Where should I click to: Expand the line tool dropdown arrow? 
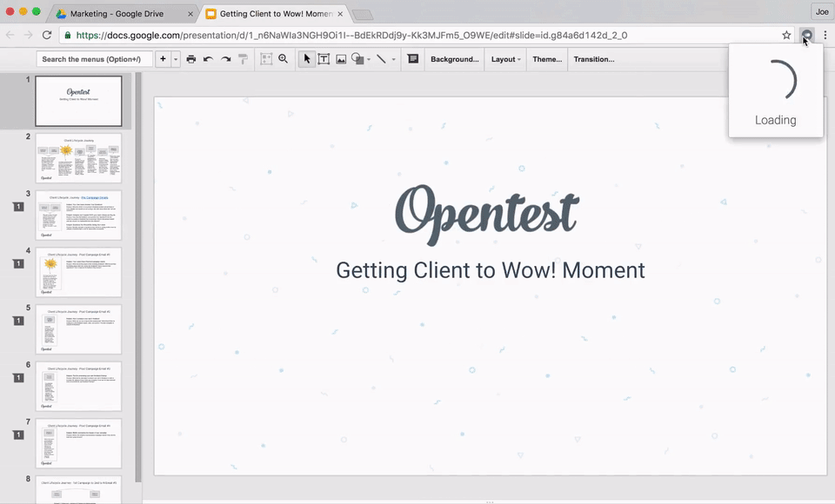[x=393, y=60]
